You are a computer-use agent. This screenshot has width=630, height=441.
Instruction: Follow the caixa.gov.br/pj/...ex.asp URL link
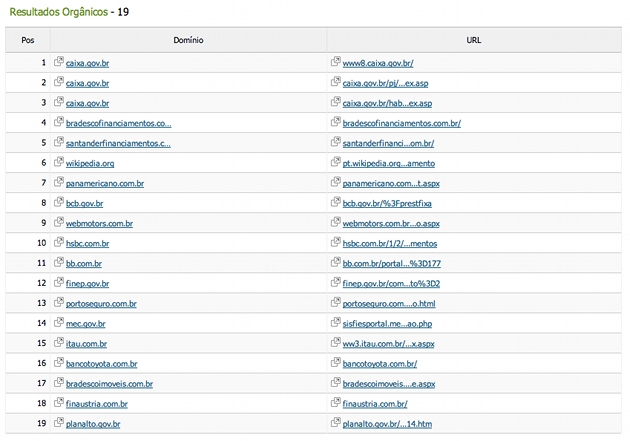385,84
